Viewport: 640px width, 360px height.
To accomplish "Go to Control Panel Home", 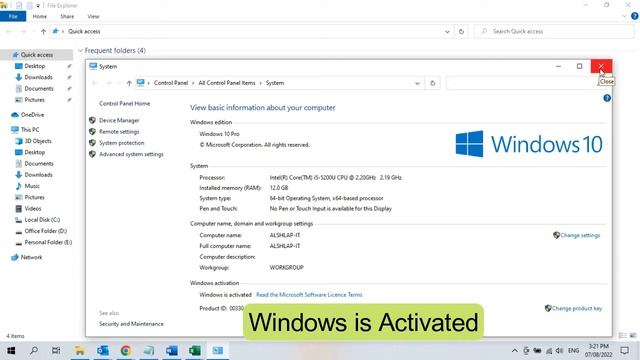I will click(x=124, y=104).
